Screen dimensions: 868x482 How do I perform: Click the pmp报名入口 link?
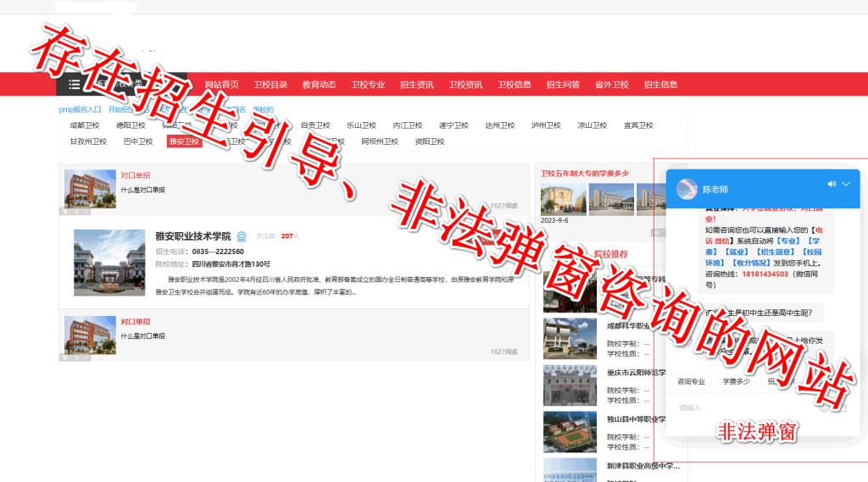pos(80,109)
